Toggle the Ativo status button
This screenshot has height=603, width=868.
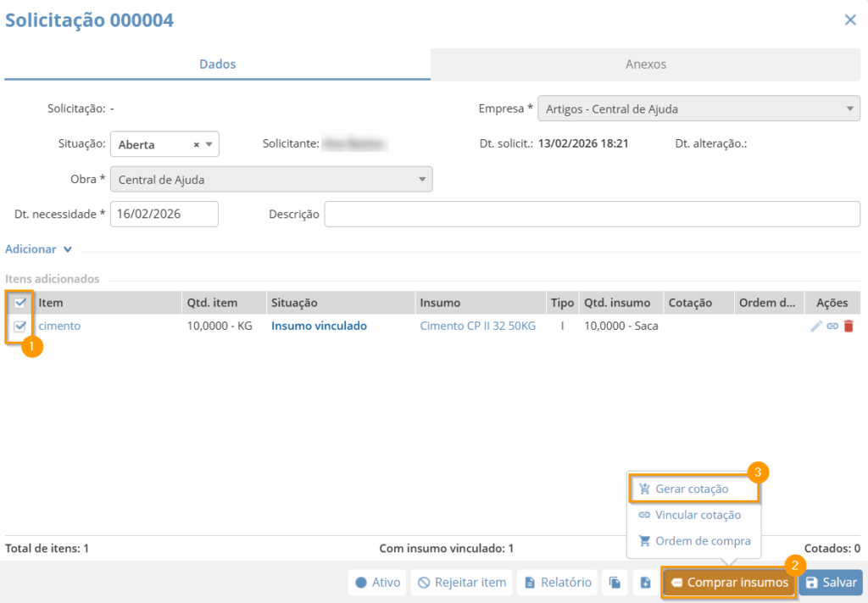pyautogui.click(x=377, y=583)
